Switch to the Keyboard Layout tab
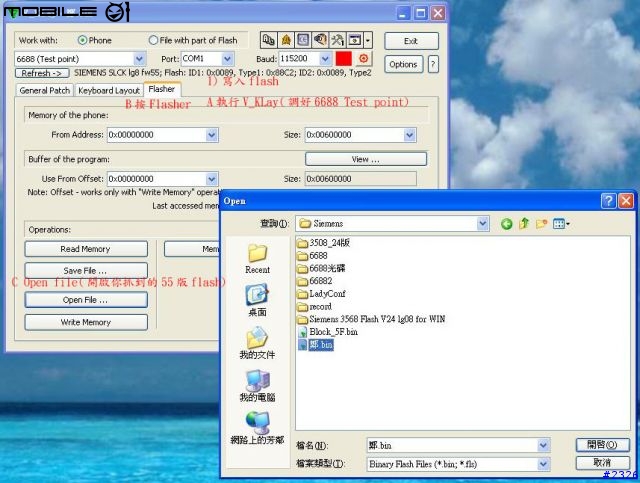Viewport: 640px width, 483px height. (109, 90)
